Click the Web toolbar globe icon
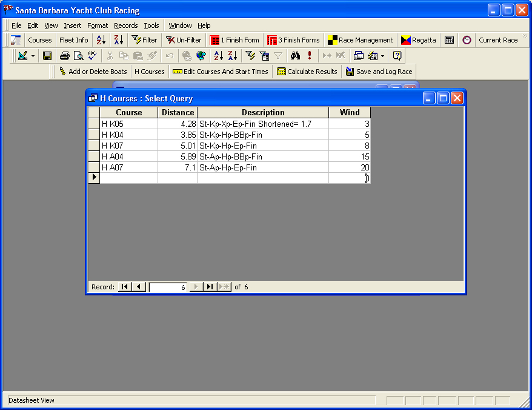Viewport: 532px width, 410px height. 201,56
